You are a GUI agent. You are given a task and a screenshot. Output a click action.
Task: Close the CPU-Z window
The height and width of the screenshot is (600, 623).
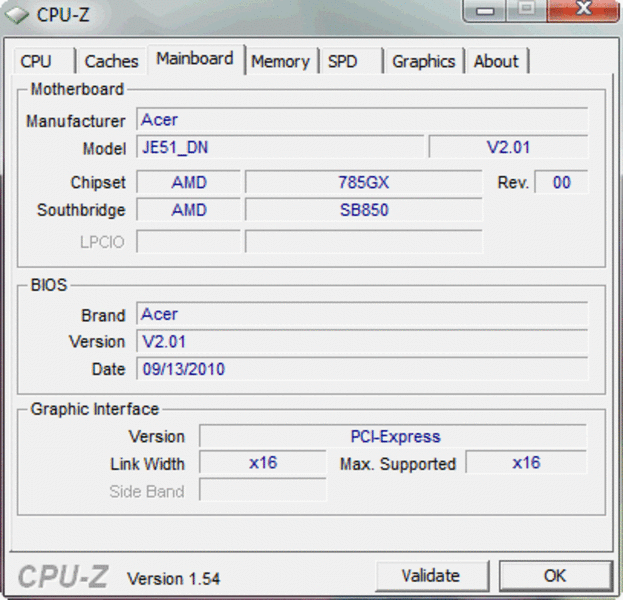tap(583, 11)
